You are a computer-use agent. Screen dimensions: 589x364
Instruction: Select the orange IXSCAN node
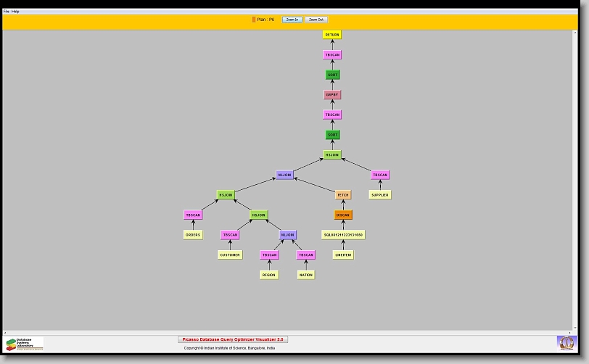tap(343, 215)
